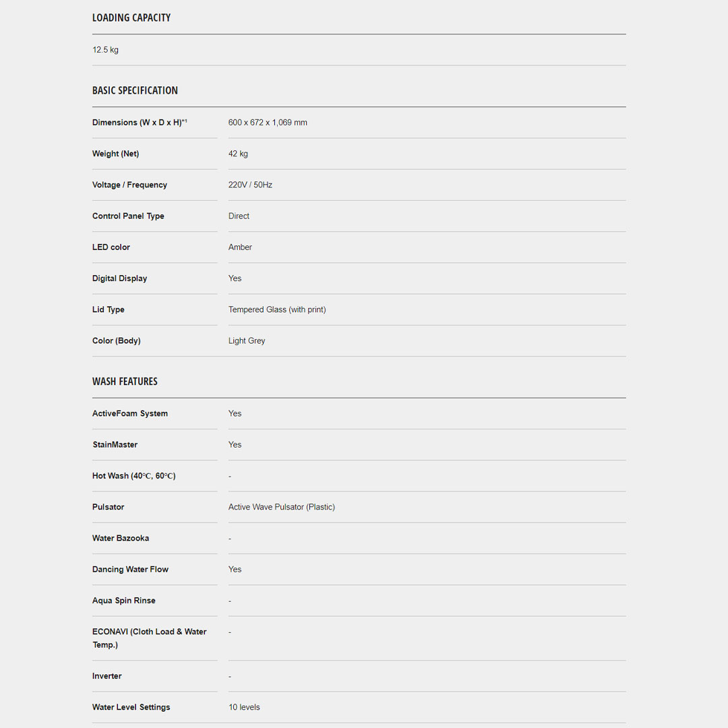
Task: Click the Dancing Water Flow label
Action: point(130,570)
